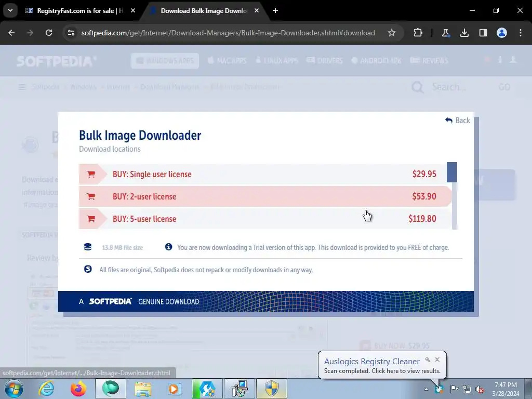This screenshot has height=399, width=532.
Task: Click Back link in download dialog
Action: (x=458, y=121)
